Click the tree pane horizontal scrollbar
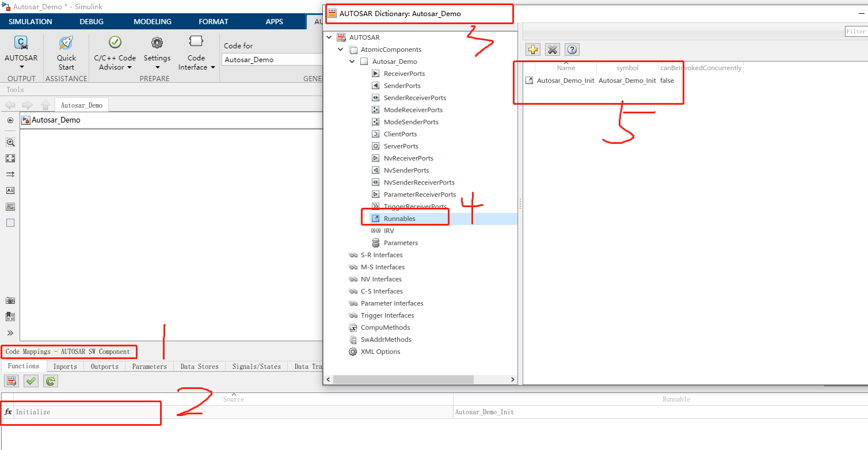This screenshot has width=868, height=450. click(x=403, y=380)
